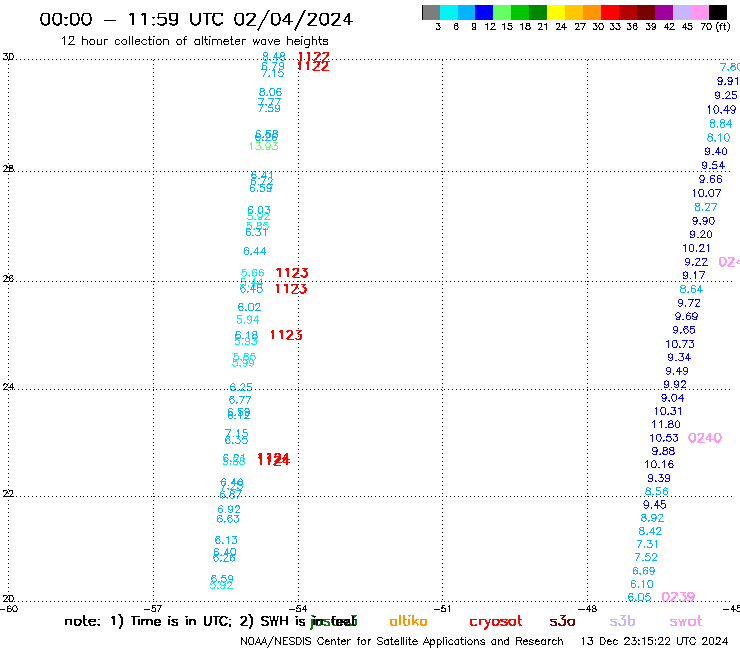Select the 6.69 wave height value

click(644, 571)
